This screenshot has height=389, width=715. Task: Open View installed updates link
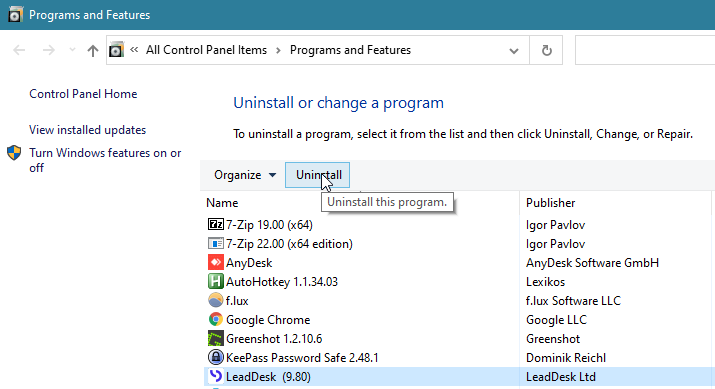88,130
